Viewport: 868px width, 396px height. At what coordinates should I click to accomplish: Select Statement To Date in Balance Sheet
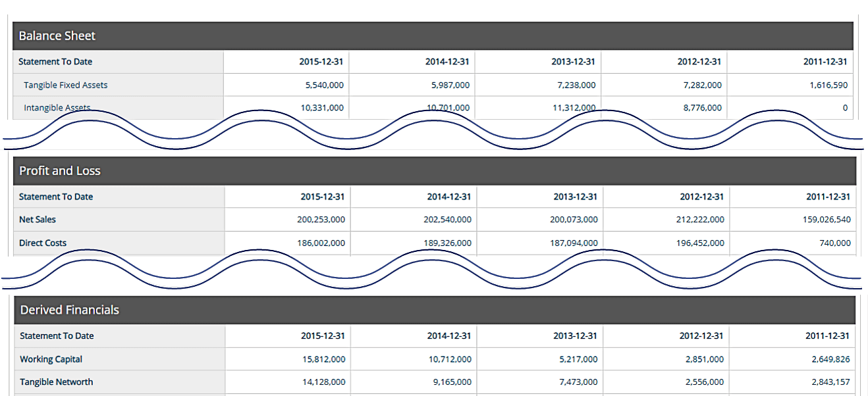coord(55,62)
